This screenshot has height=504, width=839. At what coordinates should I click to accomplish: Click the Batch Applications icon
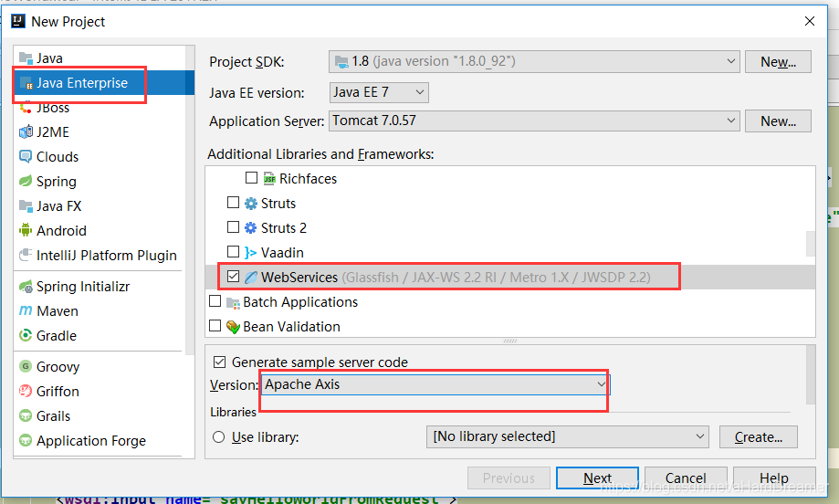tap(233, 303)
